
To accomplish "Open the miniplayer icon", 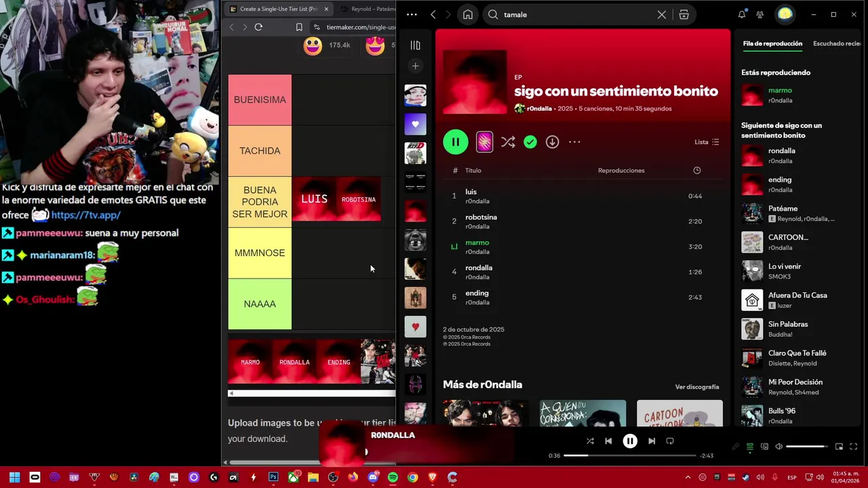I will pos(839,447).
